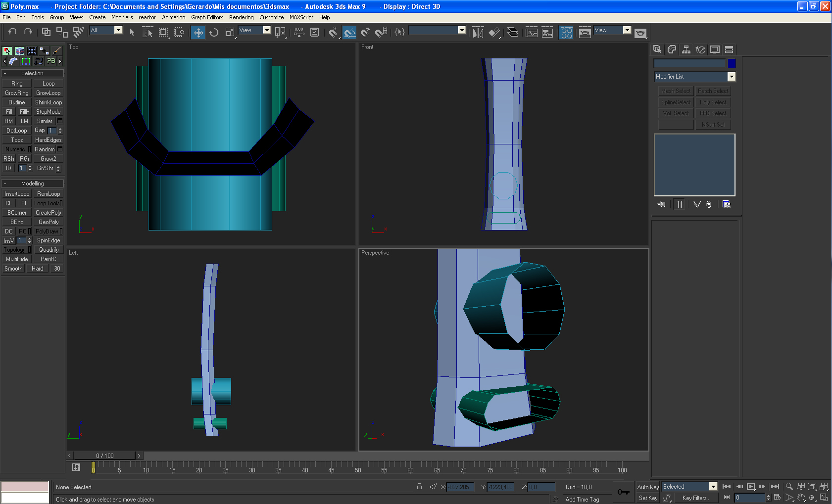Click the X coordinate input field

[x=460, y=487]
